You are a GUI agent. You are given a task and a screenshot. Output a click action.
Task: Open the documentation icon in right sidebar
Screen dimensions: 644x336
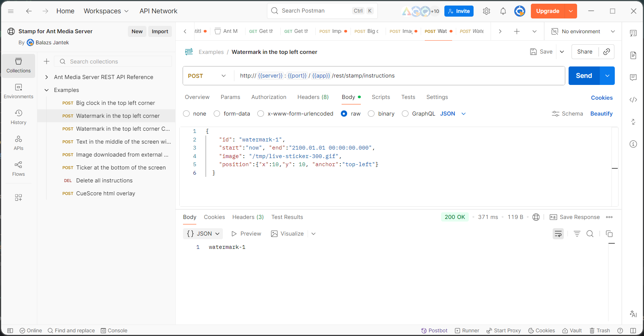(x=633, y=55)
